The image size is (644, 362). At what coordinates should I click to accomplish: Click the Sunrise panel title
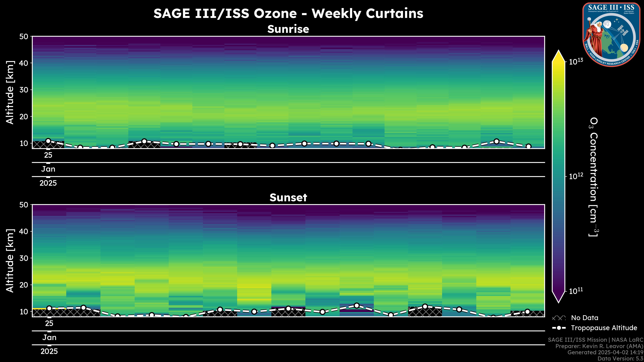[288, 29]
